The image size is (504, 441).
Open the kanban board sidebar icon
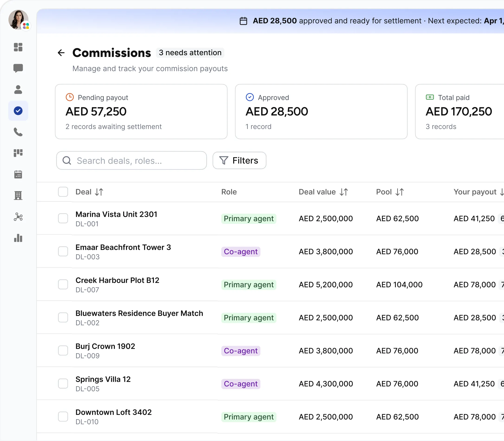pos(18,153)
